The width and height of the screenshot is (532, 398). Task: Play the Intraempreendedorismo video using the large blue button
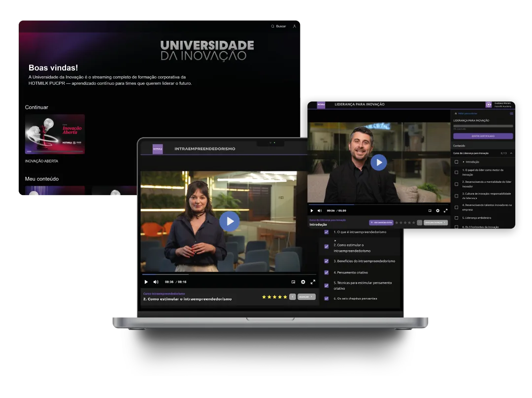coord(230,221)
